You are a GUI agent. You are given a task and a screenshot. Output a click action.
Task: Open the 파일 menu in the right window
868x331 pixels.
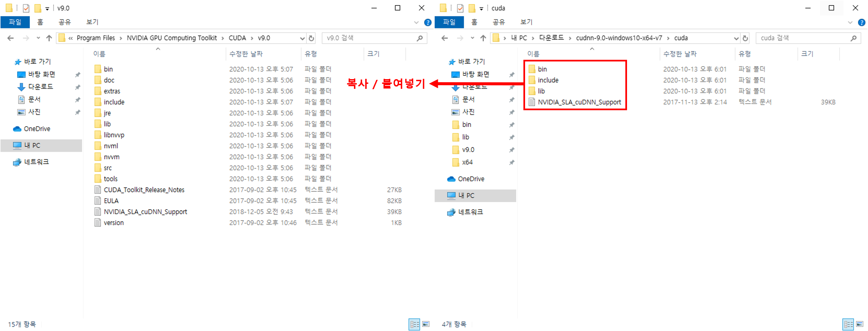pos(449,22)
